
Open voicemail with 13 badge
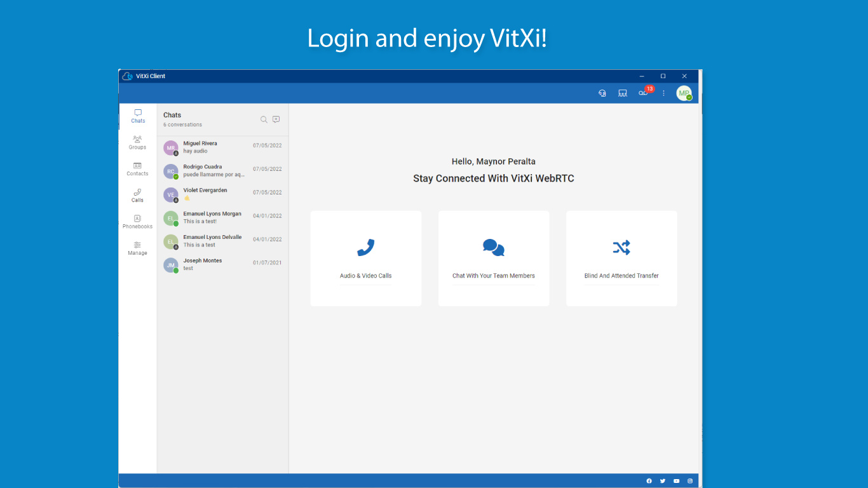pos(644,92)
